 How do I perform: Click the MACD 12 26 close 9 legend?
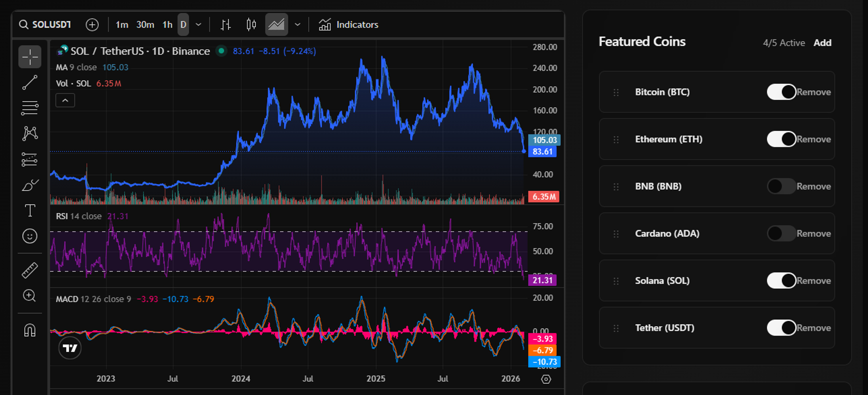pyautogui.click(x=93, y=299)
